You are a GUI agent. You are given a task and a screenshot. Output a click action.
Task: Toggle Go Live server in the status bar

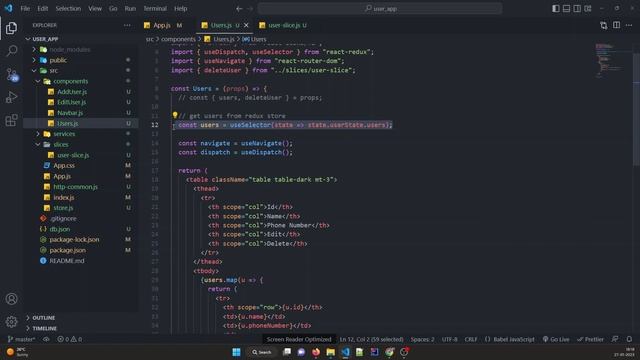click(x=556, y=339)
